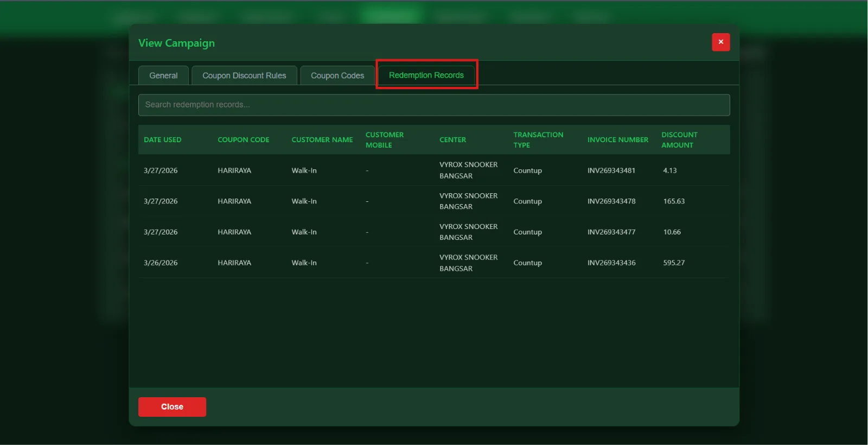The height and width of the screenshot is (445, 868).
Task: Click the CENTER column header
Action: tap(452, 139)
